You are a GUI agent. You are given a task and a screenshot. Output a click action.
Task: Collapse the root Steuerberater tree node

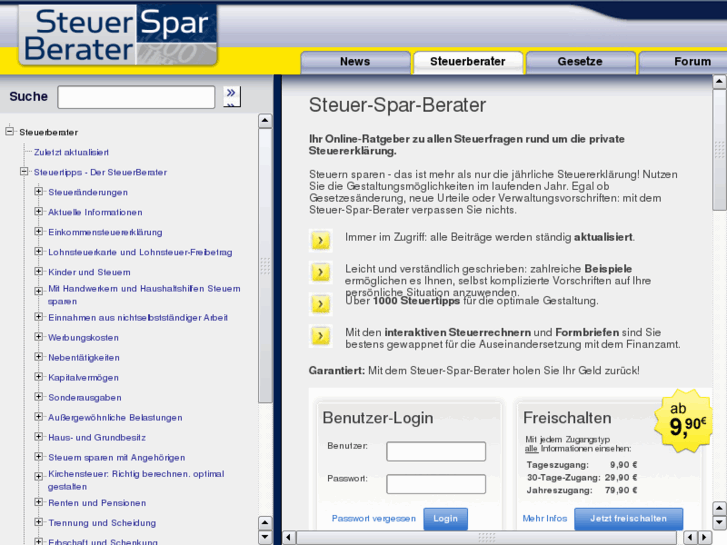tap(10, 132)
